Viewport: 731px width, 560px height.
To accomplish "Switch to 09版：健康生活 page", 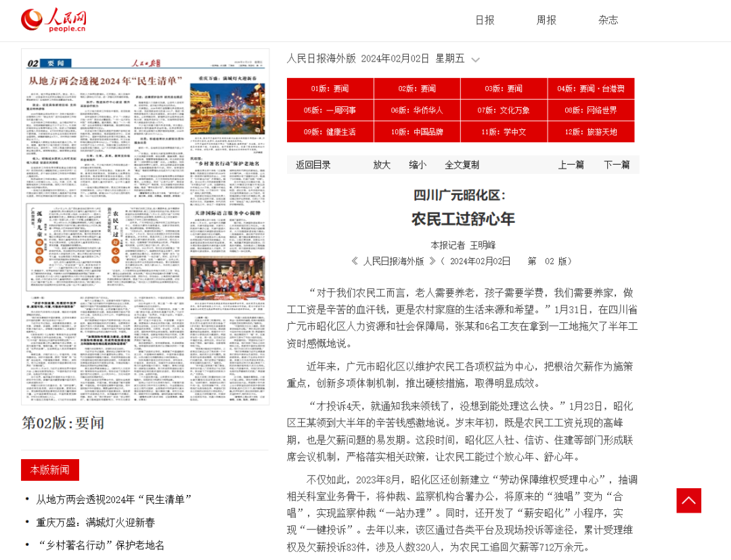I will [x=330, y=132].
